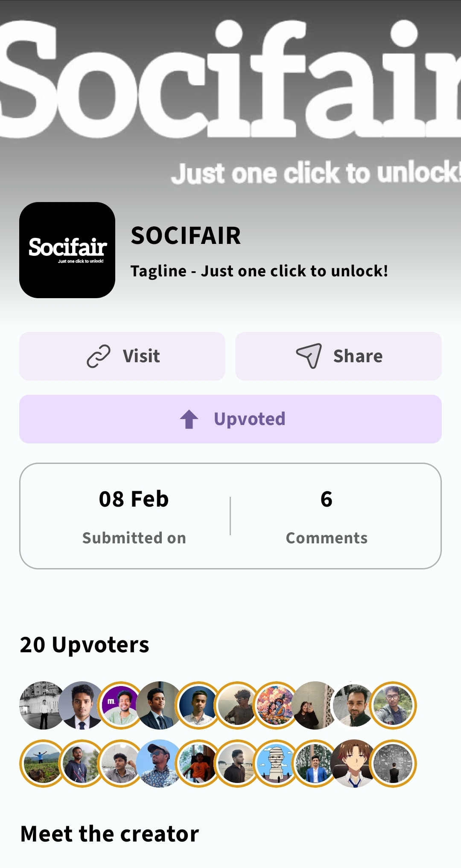Viewport: 461px width, 868px height.
Task: Toggle the Upvoted button off
Action: (230, 419)
